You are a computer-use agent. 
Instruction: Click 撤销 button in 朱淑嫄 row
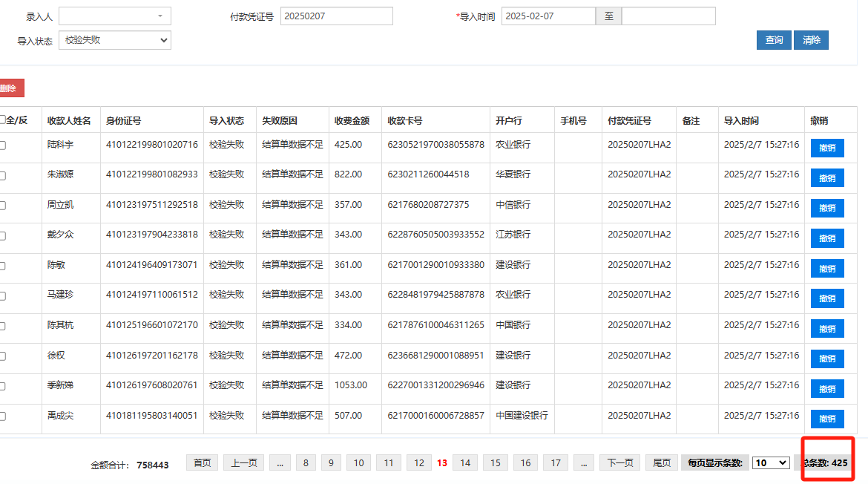pyautogui.click(x=827, y=178)
